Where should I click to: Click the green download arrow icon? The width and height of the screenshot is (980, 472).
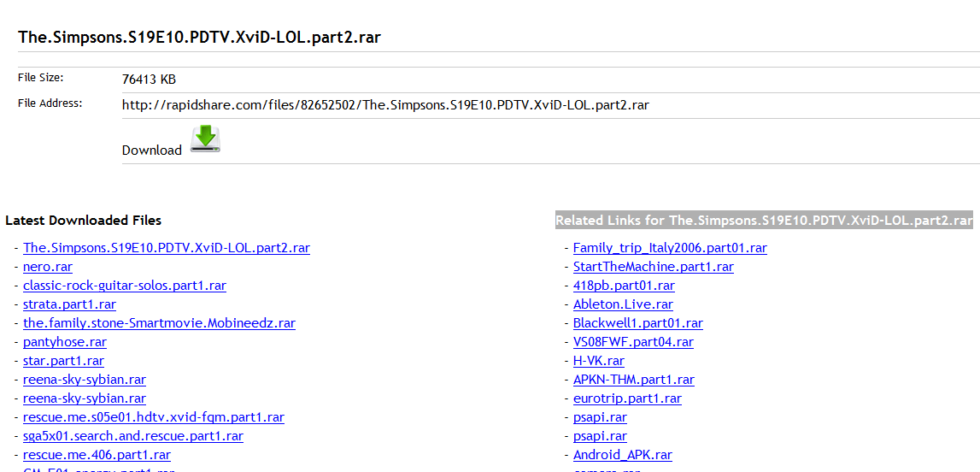tap(205, 139)
